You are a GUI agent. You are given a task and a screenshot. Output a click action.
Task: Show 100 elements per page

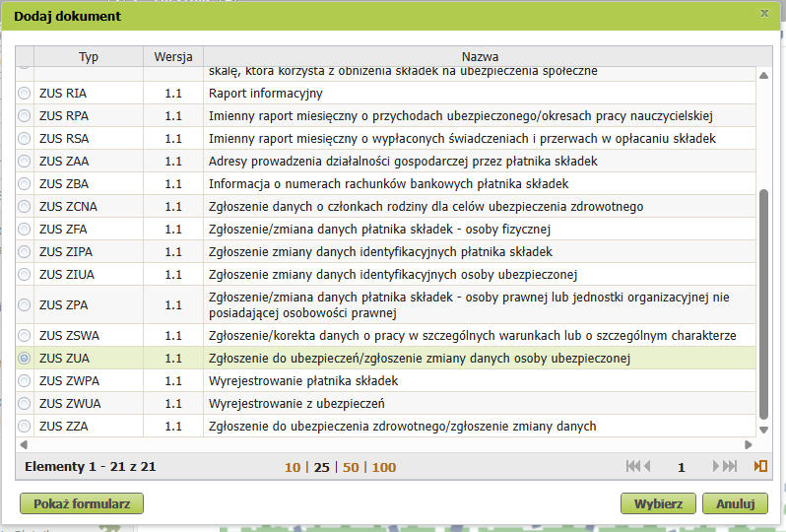pos(384,467)
